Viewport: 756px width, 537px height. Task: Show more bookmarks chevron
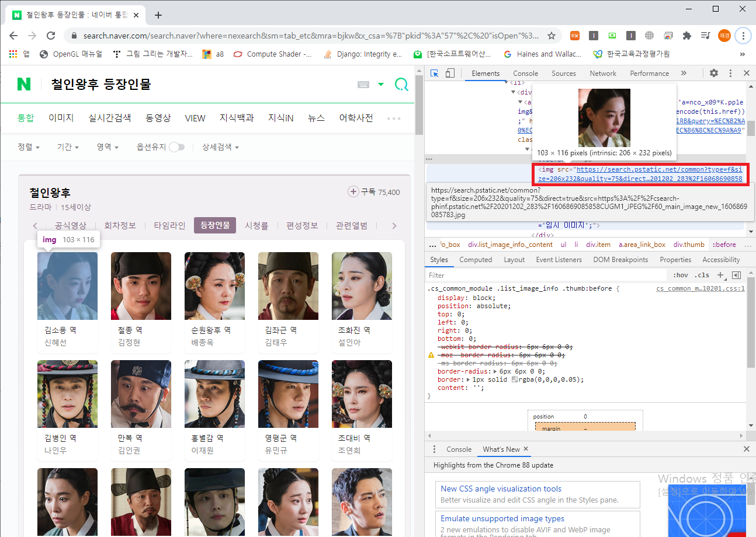tap(743, 54)
